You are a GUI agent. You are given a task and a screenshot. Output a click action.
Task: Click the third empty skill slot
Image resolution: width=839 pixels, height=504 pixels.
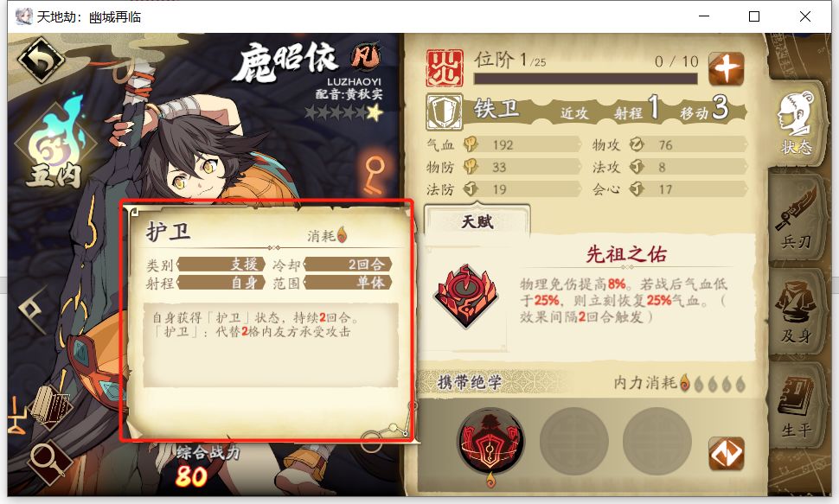(657, 442)
